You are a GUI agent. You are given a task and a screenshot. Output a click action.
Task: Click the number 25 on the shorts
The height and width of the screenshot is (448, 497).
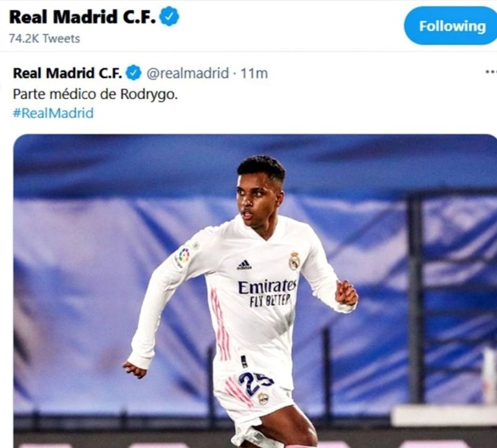[x=254, y=383]
